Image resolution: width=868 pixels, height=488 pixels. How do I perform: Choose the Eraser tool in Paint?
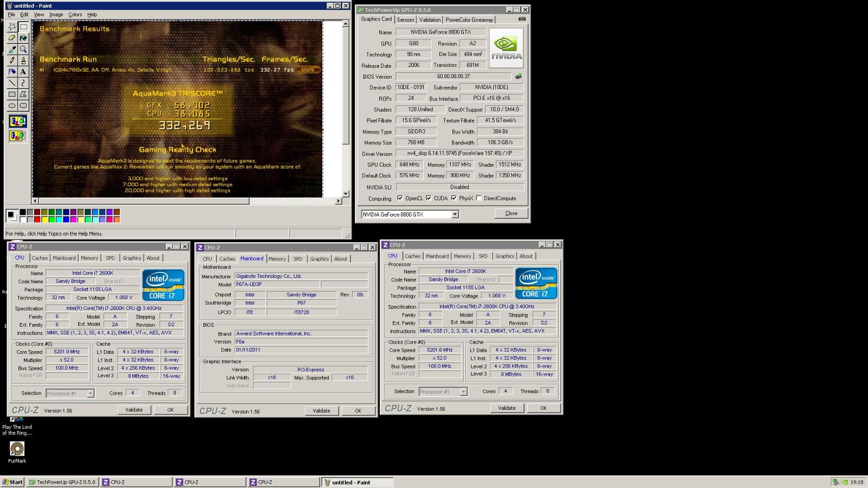point(12,37)
